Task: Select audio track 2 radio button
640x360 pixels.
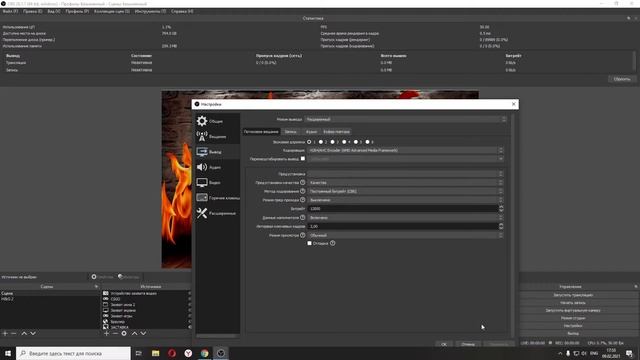Action: pos(321,142)
